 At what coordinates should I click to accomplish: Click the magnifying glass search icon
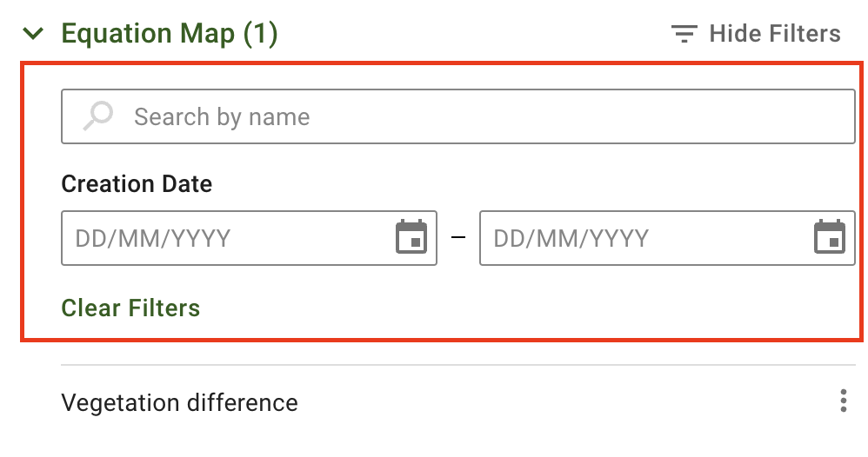(x=98, y=116)
